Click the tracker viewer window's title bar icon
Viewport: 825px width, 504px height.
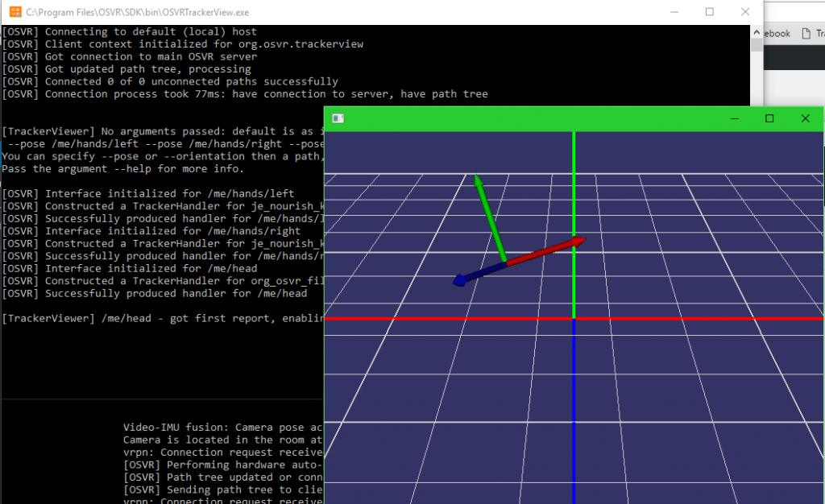click(x=338, y=118)
